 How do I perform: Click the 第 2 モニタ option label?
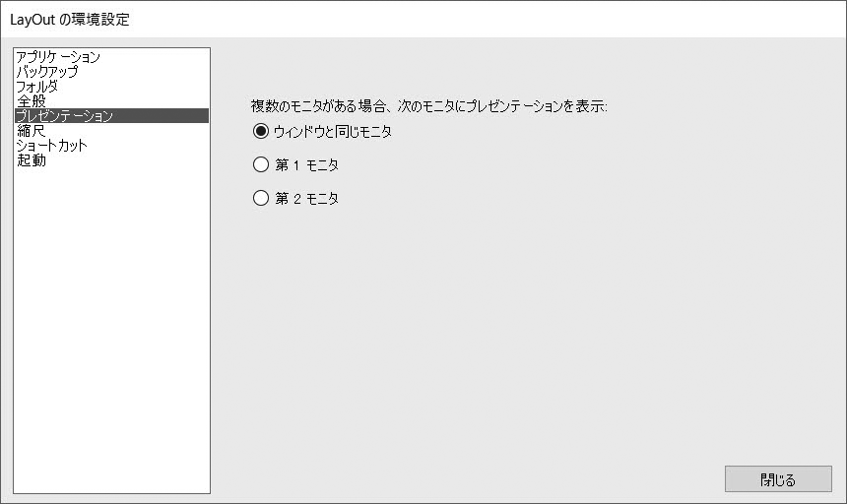click(x=306, y=198)
